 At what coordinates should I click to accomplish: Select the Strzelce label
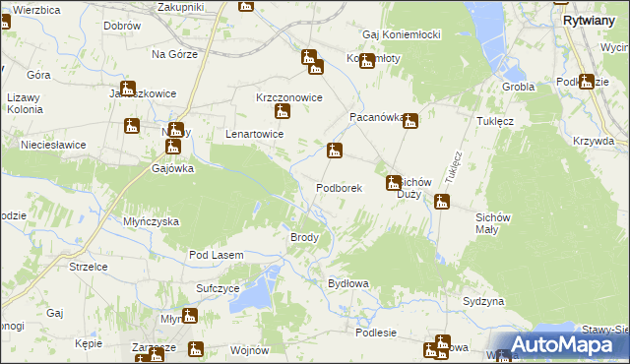pos(89,267)
